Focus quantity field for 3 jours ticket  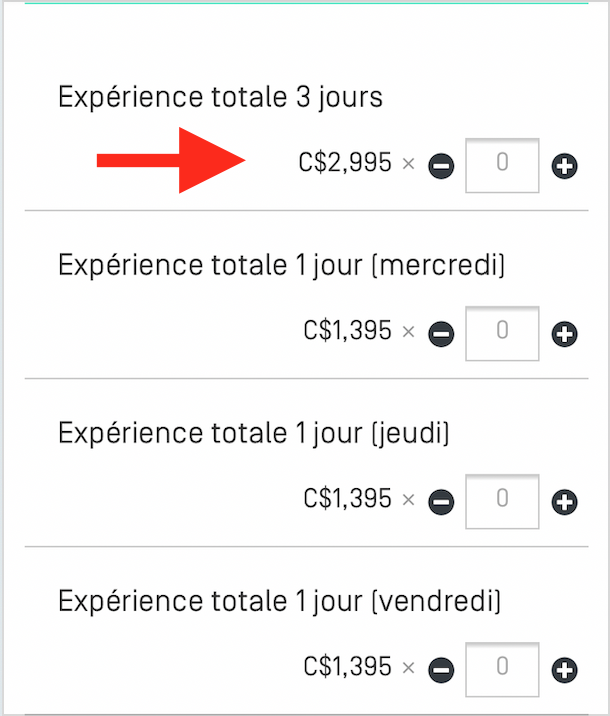(502, 165)
